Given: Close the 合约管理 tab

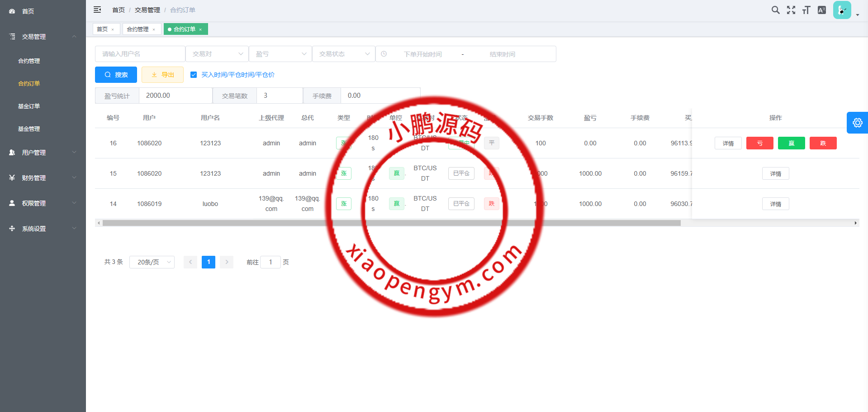Looking at the screenshot, I should (x=154, y=29).
